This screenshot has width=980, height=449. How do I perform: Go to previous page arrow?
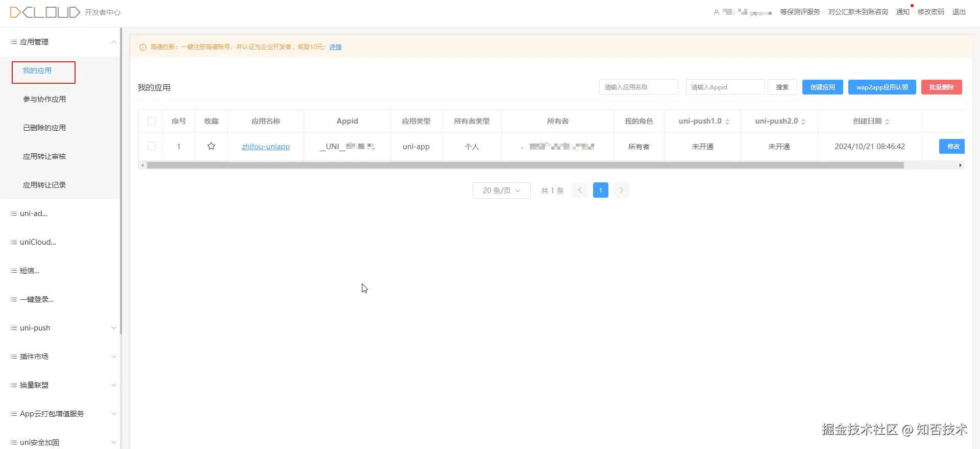point(580,190)
